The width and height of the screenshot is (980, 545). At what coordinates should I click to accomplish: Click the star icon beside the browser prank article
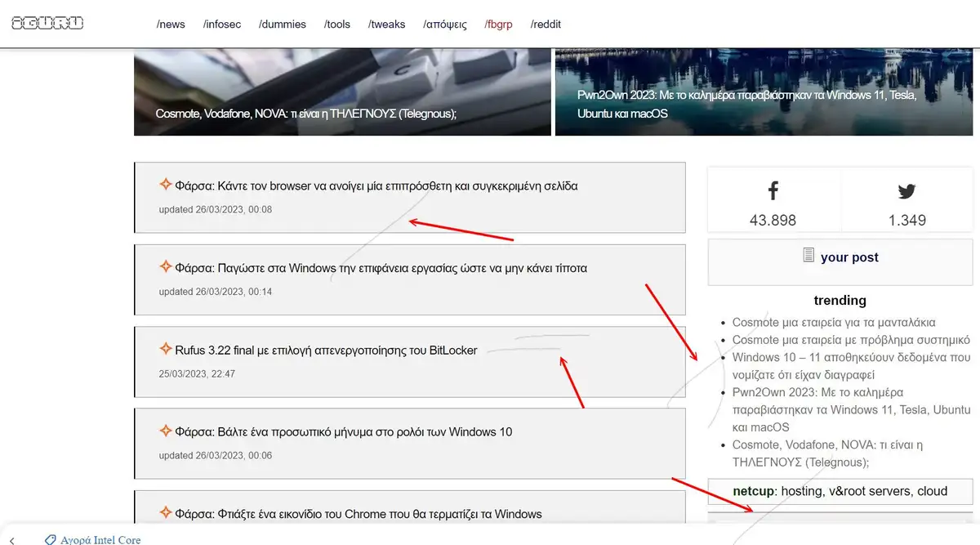165,185
